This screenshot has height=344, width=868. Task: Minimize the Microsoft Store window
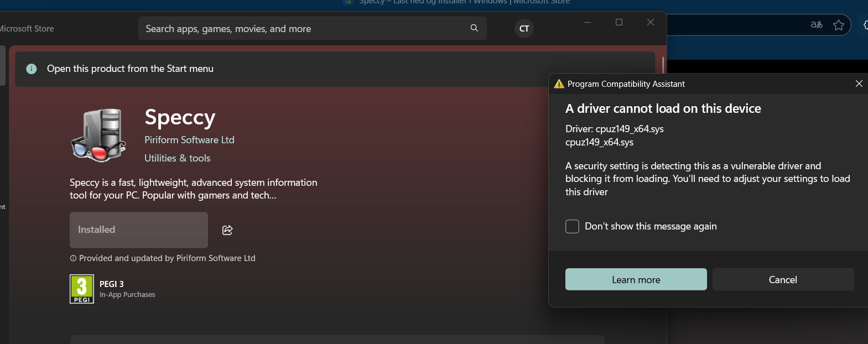588,22
